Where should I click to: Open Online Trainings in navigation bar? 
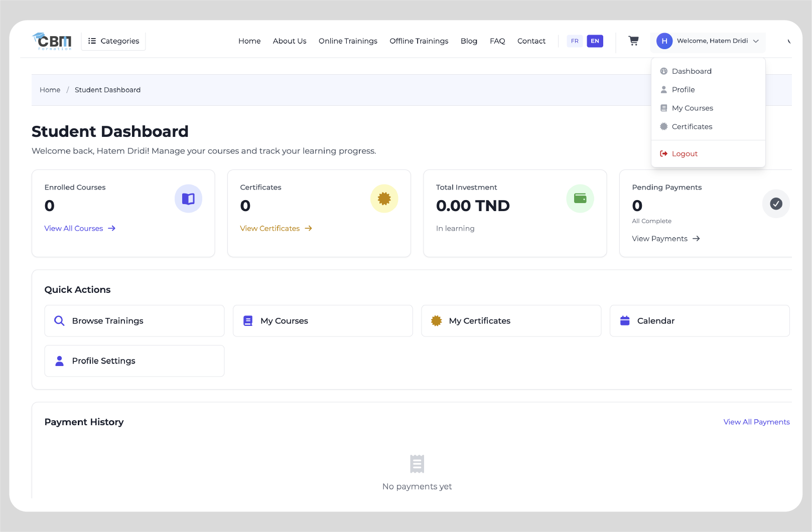point(348,41)
